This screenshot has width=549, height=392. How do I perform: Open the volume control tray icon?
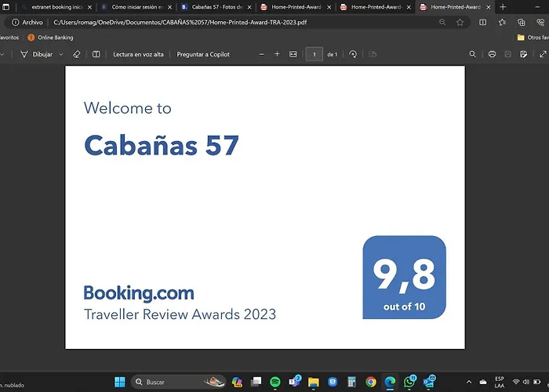coord(526,382)
